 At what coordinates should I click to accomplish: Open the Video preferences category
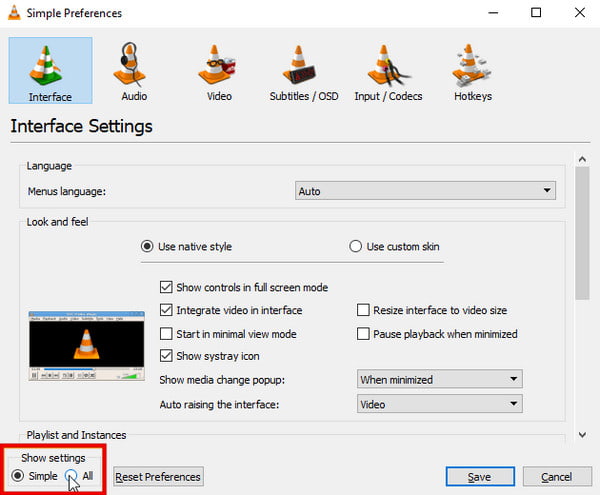219,72
